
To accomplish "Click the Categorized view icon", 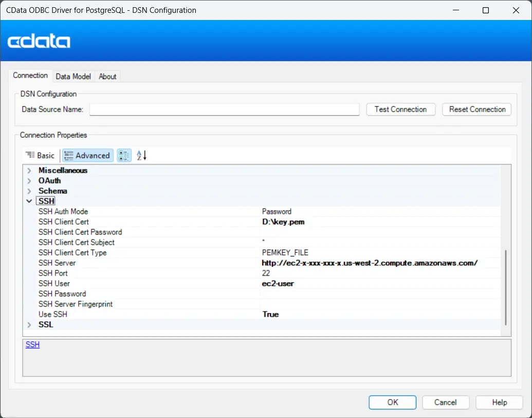I will tap(124, 155).
